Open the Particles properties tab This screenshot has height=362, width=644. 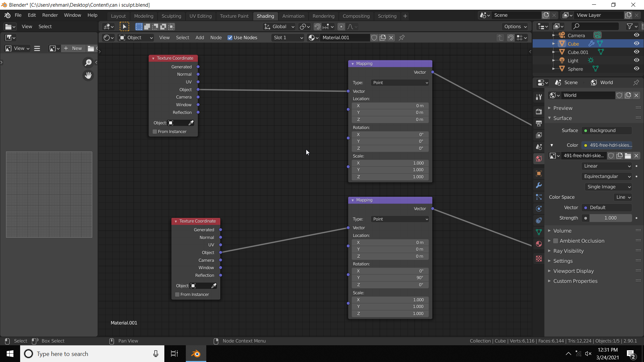539,197
